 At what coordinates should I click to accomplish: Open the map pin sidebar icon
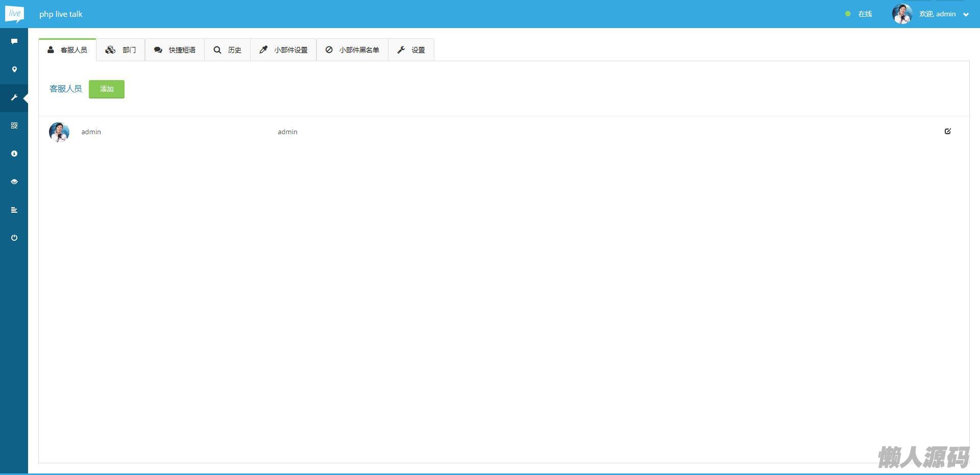click(x=14, y=69)
